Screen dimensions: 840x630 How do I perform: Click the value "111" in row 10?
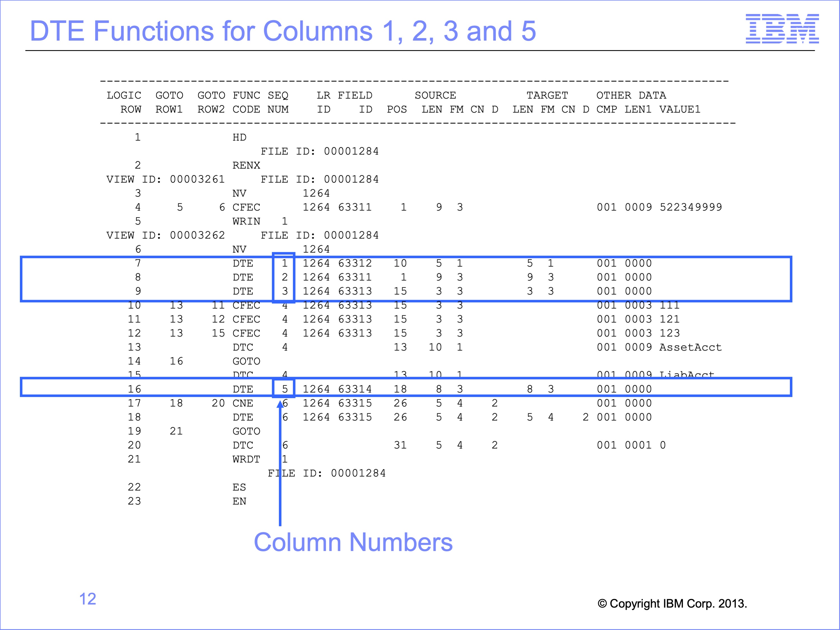point(669,305)
